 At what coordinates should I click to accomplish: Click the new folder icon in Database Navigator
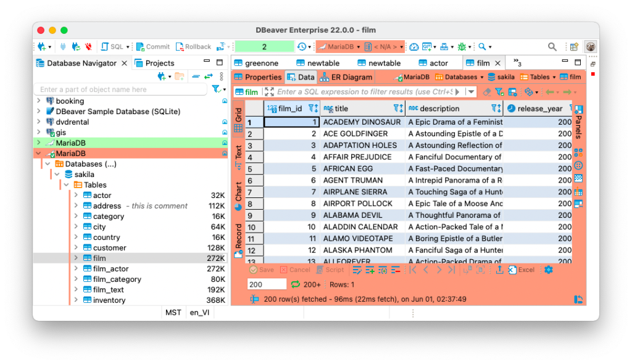[x=180, y=76]
